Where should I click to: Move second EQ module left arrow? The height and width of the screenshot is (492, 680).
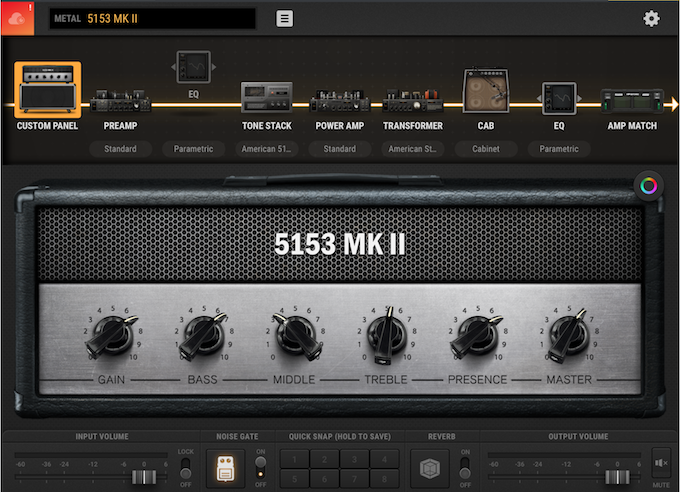pos(539,98)
